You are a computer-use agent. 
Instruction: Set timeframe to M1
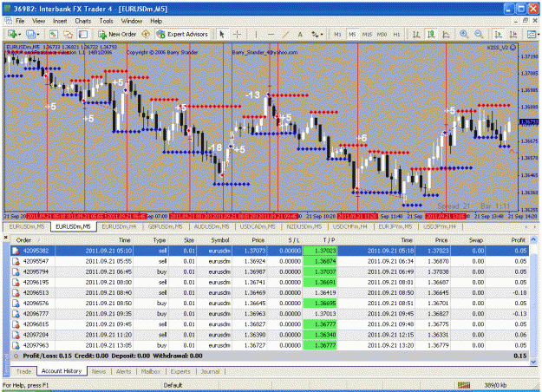coord(337,34)
